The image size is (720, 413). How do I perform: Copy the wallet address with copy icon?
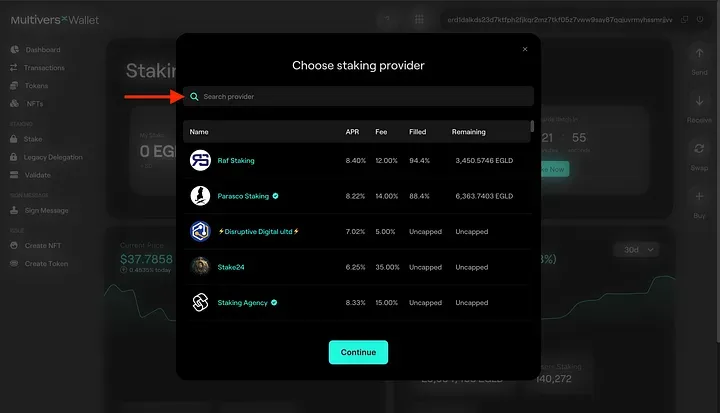(x=684, y=19)
